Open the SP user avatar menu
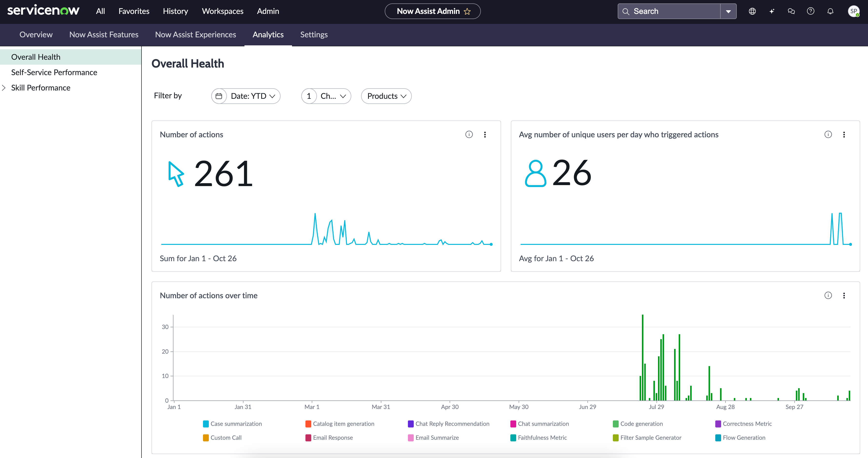This screenshot has height=458, width=868. [854, 11]
